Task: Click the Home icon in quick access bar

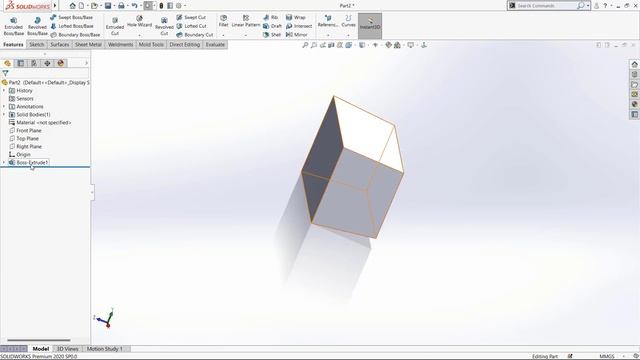Action: (72, 6)
